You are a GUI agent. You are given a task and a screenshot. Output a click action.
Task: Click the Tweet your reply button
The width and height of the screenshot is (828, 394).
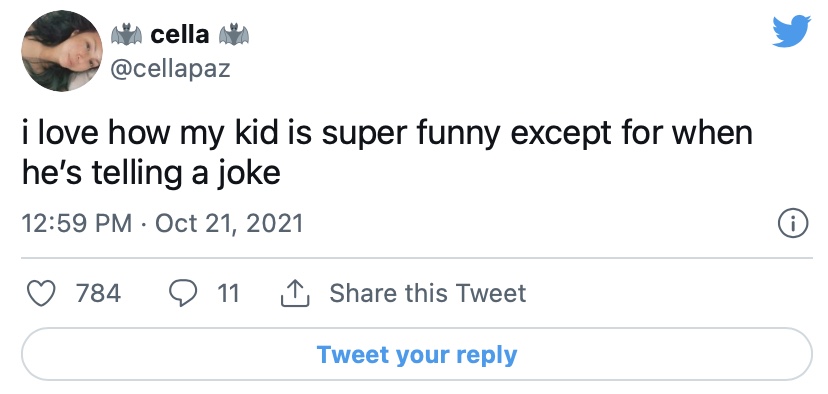(417, 354)
